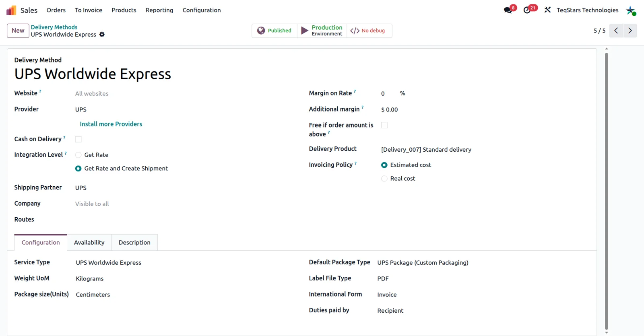644x336 pixels.
Task: Select Get Rate and Create Shipment
Action: coord(78,169)
